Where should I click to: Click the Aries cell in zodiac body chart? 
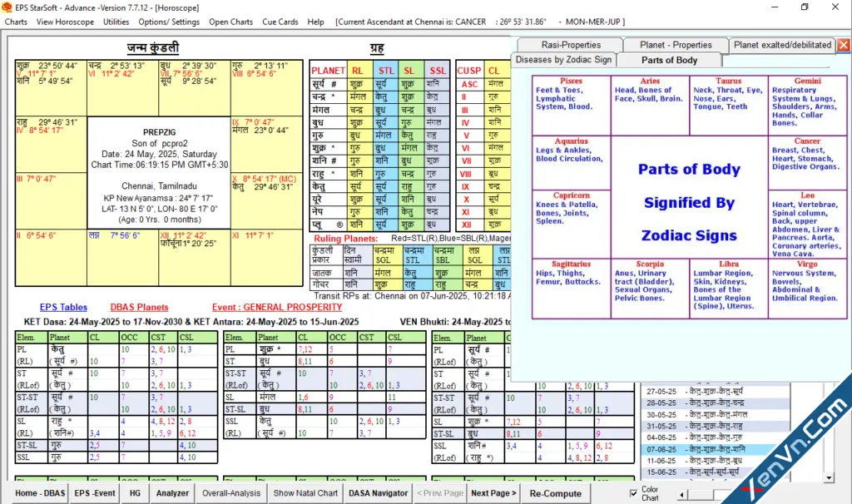(650, 106)
